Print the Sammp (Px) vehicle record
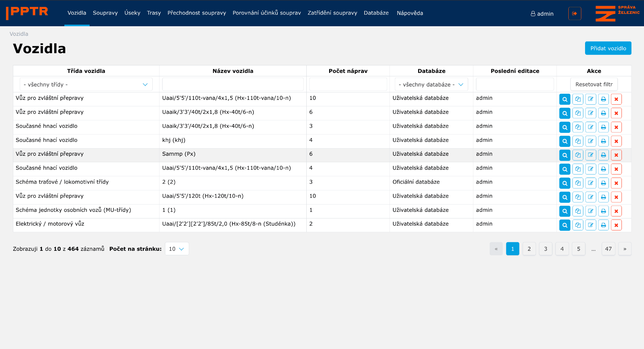 (x=603, y=155)
